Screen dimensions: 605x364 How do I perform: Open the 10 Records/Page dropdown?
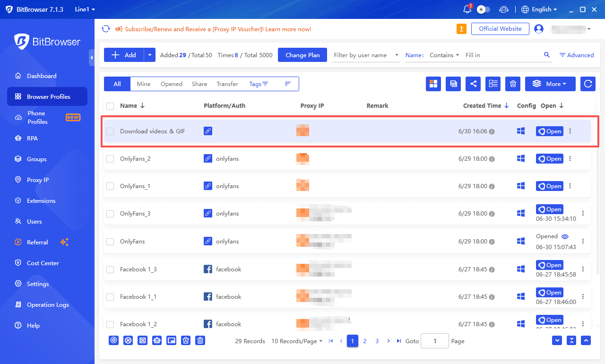(x=297, y=341)
